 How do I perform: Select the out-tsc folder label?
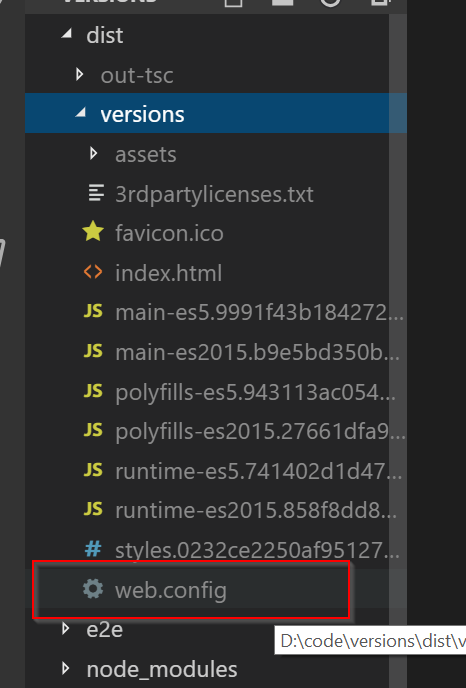[137, 75]
